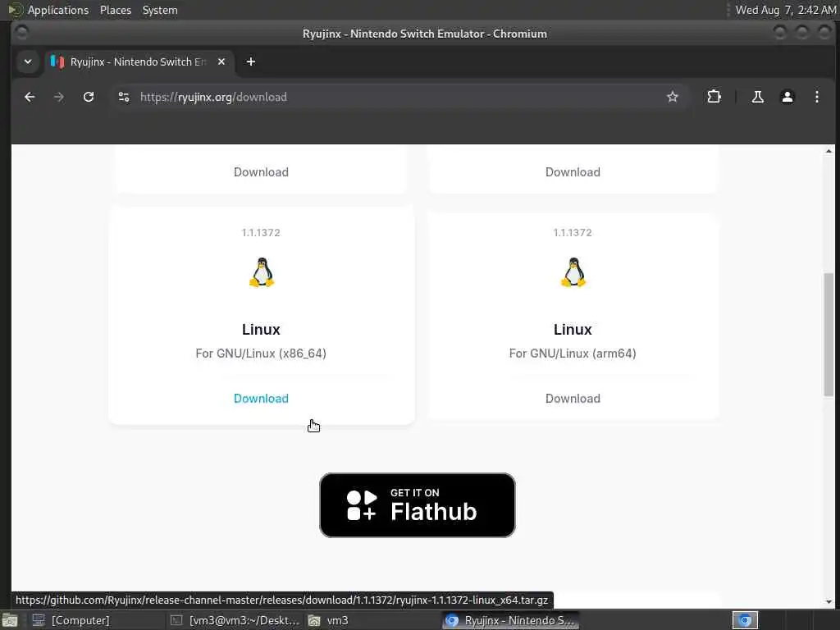Click the address bar URL field

point(399,97)
